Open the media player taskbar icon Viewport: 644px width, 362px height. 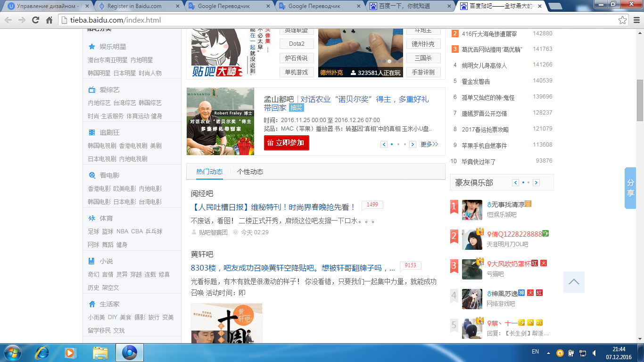(71, 353)
